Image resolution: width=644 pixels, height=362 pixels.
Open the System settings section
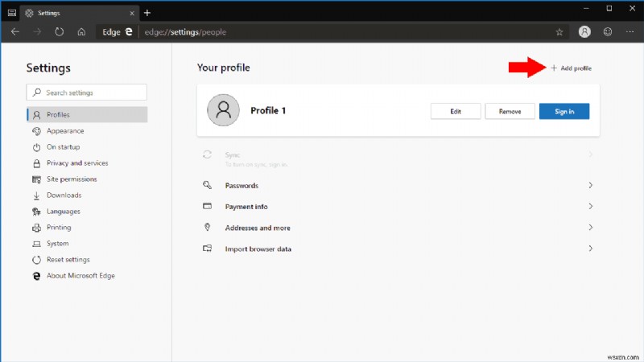(x=87, y=244)
